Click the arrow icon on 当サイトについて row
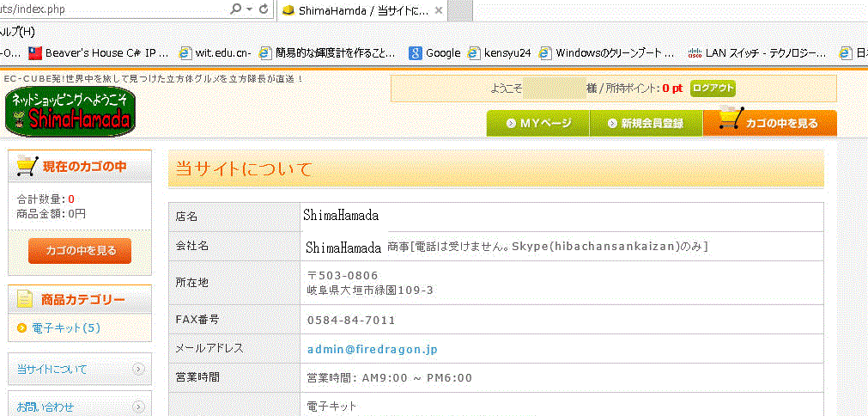 pyautogui.click(x=138, y=369)
